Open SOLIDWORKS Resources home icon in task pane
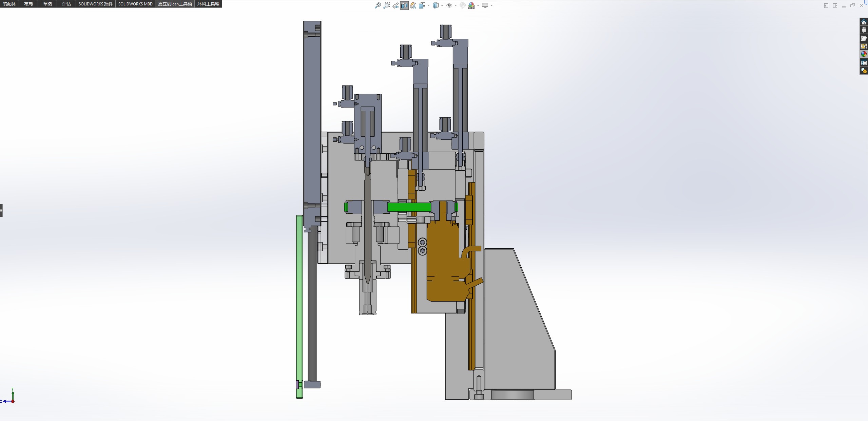The width and height of the screenshot is (868, 421). pyautogui.click(x=864, y=22)
